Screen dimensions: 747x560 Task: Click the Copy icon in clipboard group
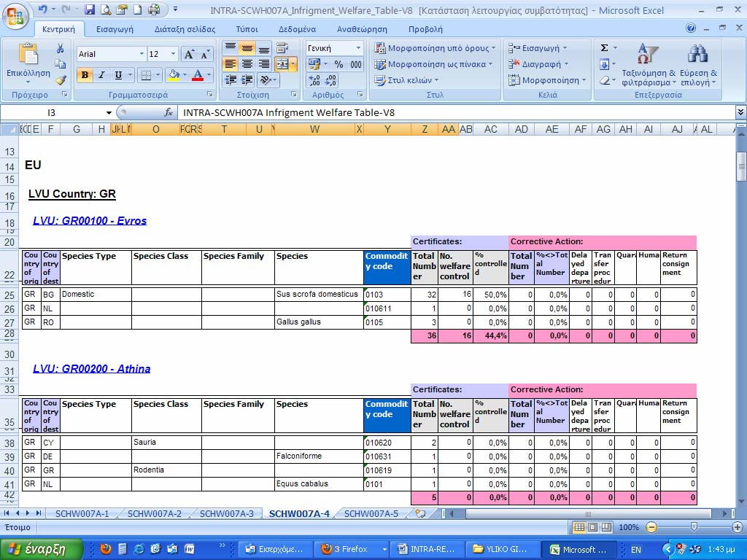[x=60, y=64]
